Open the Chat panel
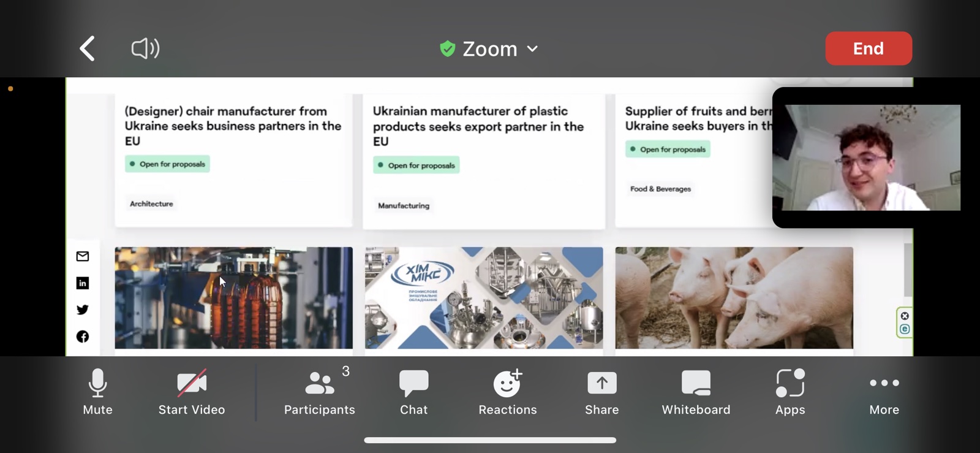Image resolution: width=980 pixels, height=453 pixels. pos(413,392)
